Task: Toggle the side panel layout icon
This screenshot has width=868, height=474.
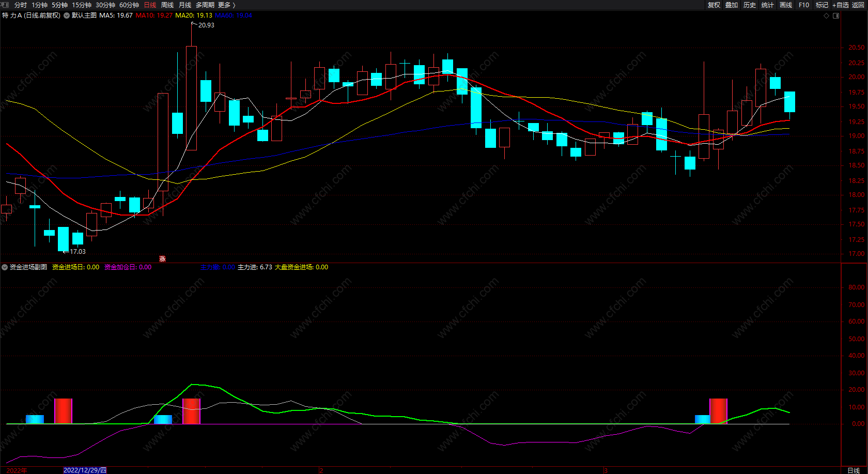Action: (x=836, y=16)
